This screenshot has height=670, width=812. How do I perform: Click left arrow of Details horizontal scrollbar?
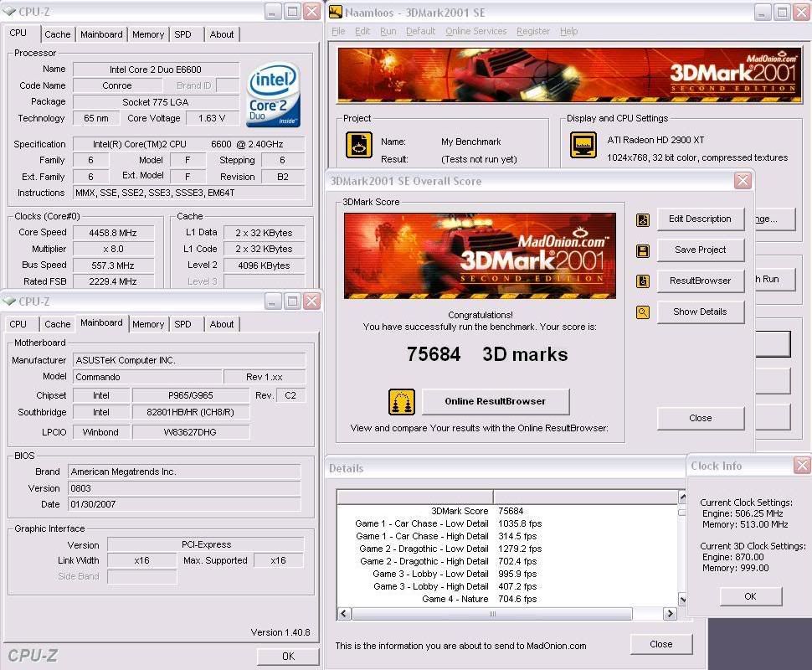[x=344, y=614]
